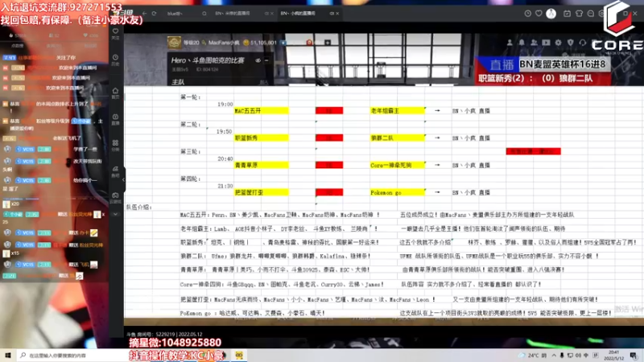Open the in-game headset support icon
Viewport: 644px width, 362px height.
(x=582, y=43)
